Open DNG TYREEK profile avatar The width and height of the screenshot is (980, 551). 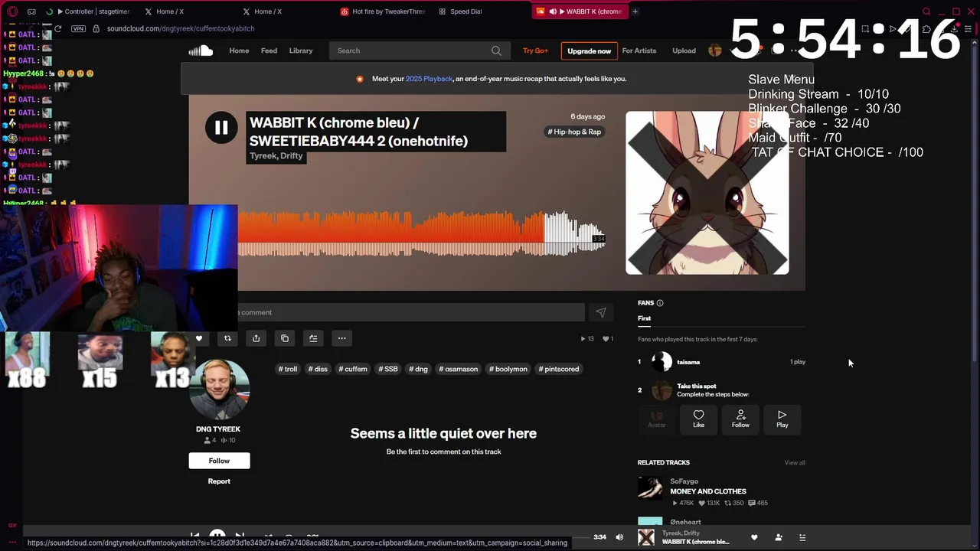pyautogui.click(x=218, y=390)
